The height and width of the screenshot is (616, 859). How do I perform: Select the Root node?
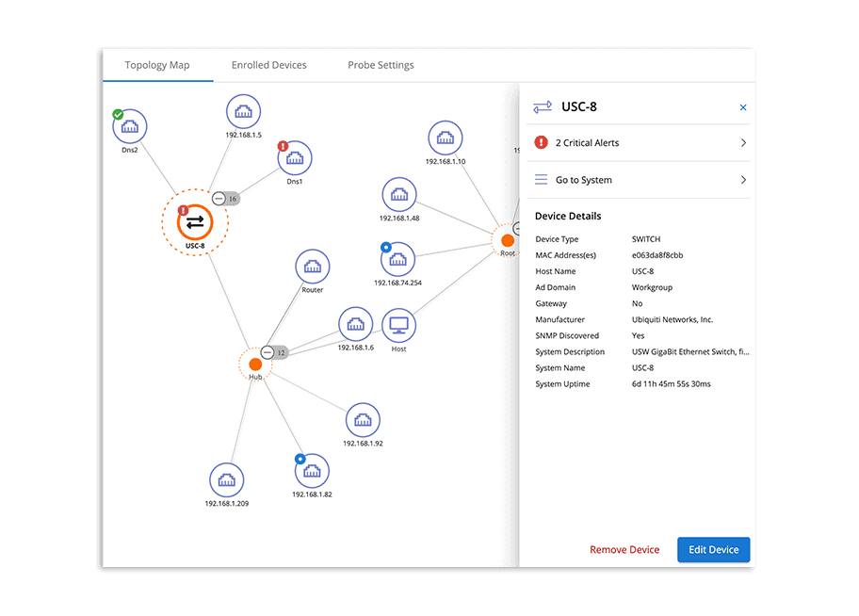[508, 240]
